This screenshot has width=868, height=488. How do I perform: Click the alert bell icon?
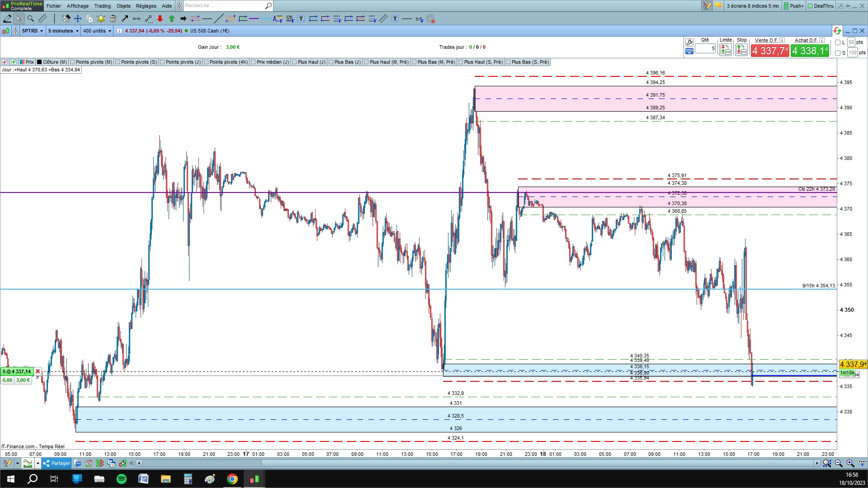[101, 19]
